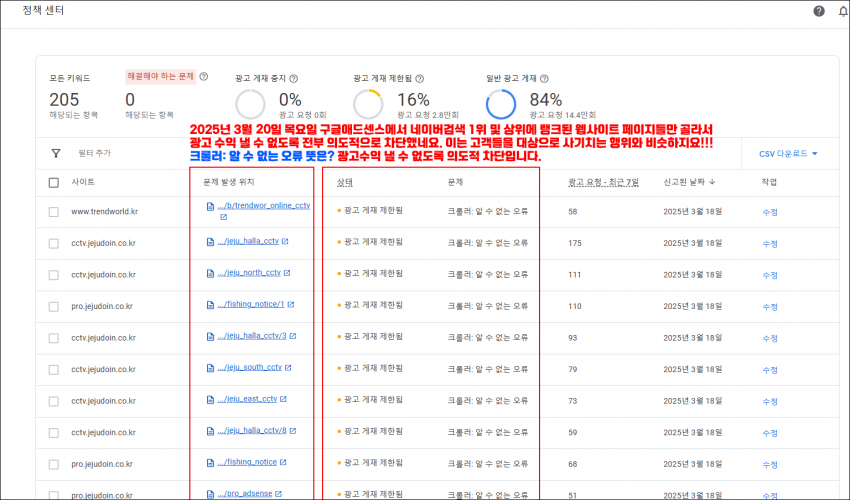This screenshot has width=850, height=500.
Task: Sort by 광고 요청 - 최근 7일 column
Action: pos(603,182)
